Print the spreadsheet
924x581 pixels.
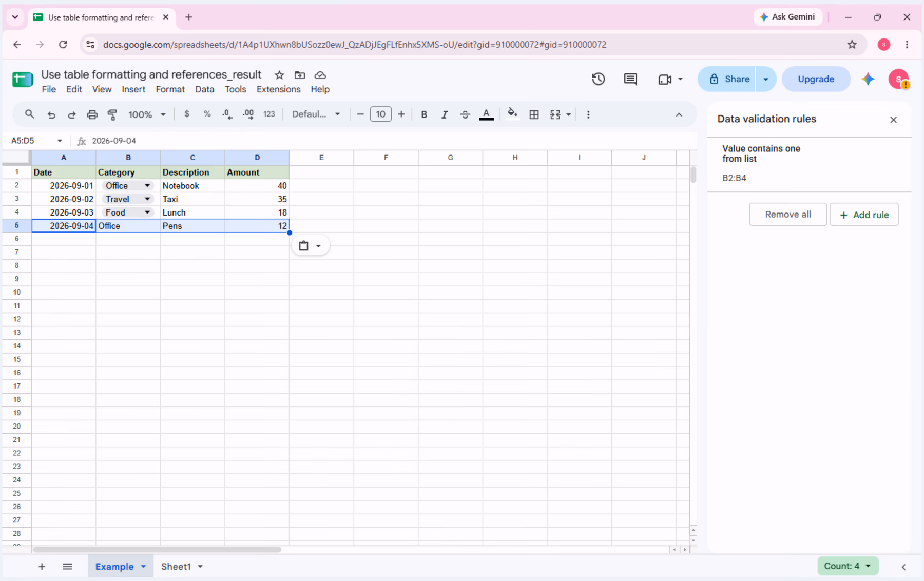click(92, 114)
